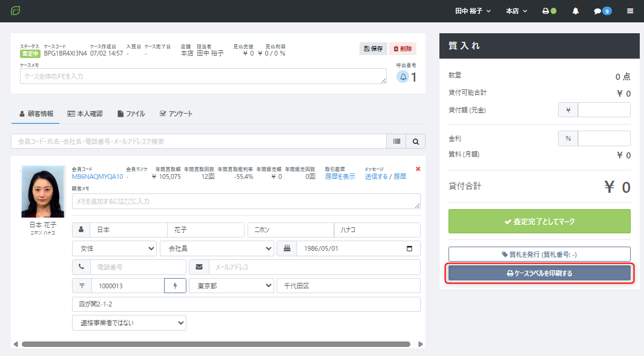Image resolution: width=644 pixels, height=356 pixels.
Task: Open the prefecture dropdown 東京都
Action: [231, 286]
